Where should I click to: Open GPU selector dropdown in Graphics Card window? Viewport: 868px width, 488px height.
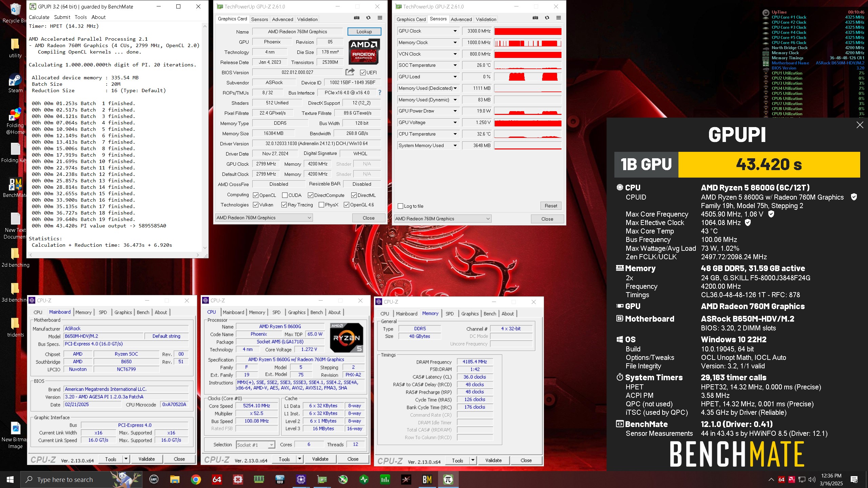pos(264,218)
